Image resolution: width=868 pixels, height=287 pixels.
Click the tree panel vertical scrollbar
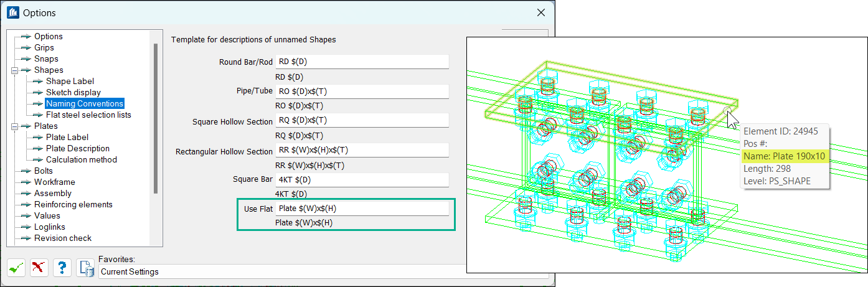pyautogui.click(x=155, y=118)
